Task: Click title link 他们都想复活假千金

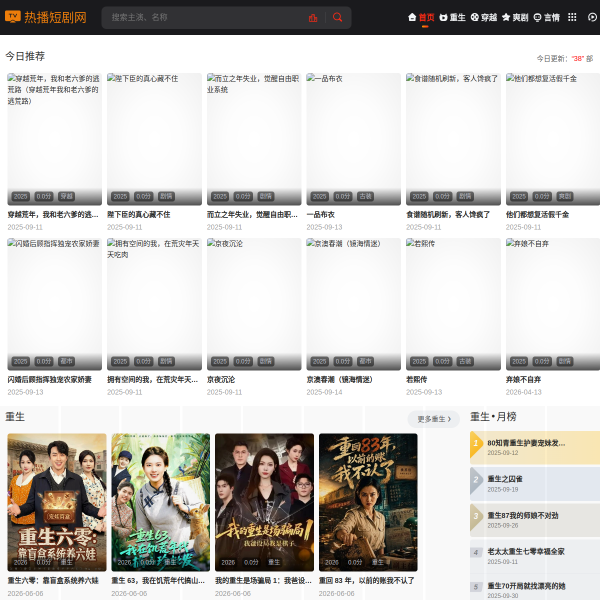Action: [x=538, y=215]
